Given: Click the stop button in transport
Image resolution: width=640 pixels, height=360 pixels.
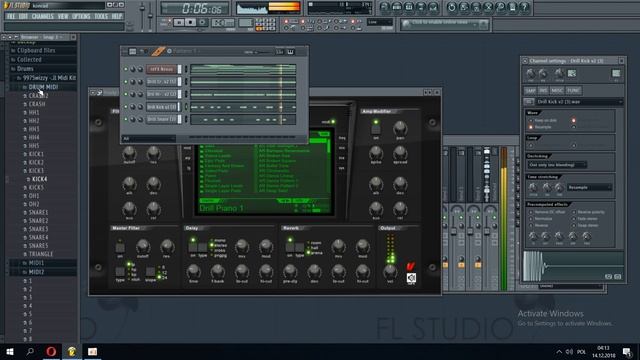Looking at the screenshot, I should [190, 22].
